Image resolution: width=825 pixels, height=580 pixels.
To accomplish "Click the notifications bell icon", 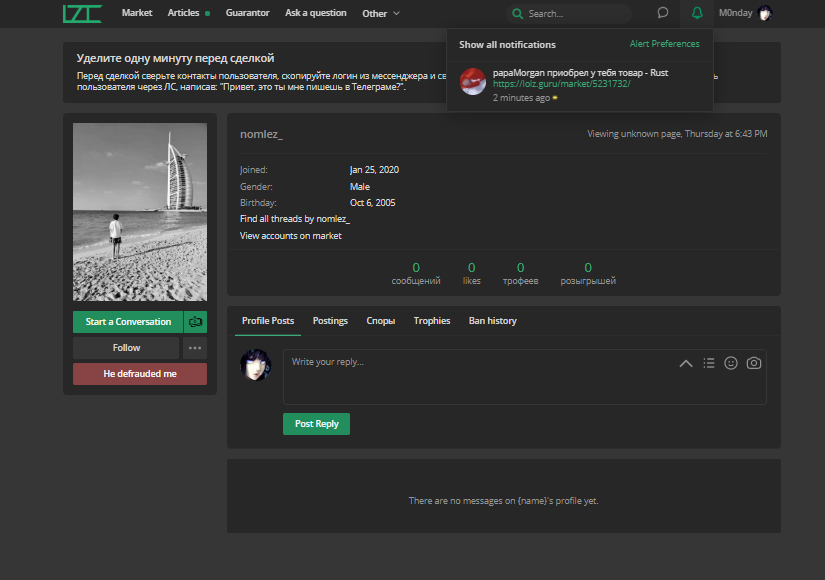I will pos(697,13).
